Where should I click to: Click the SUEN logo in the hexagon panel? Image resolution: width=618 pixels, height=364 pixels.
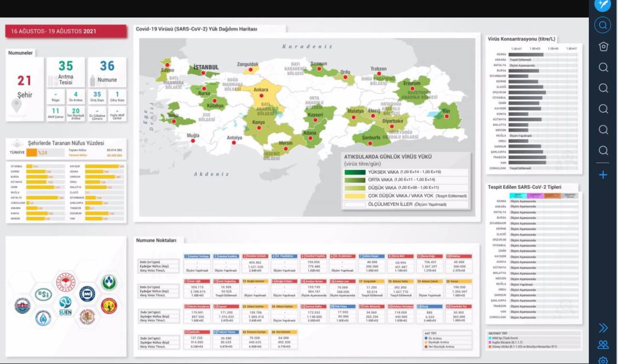point(65,305)
